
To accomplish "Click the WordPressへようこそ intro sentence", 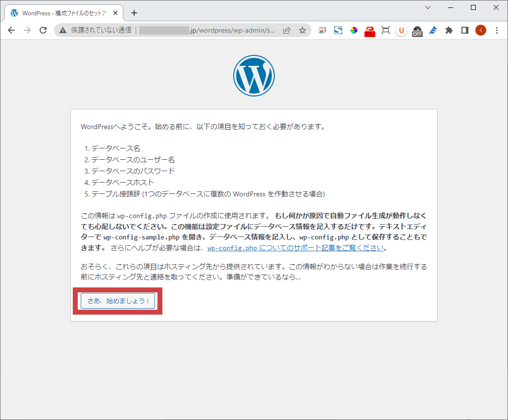I will [x=203, y=127].
